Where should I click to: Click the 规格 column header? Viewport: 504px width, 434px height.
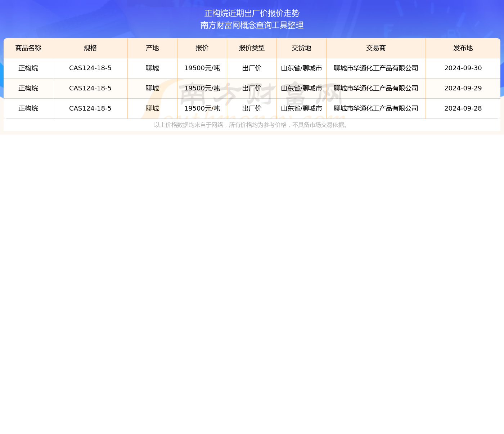click(x=90, y=48)
